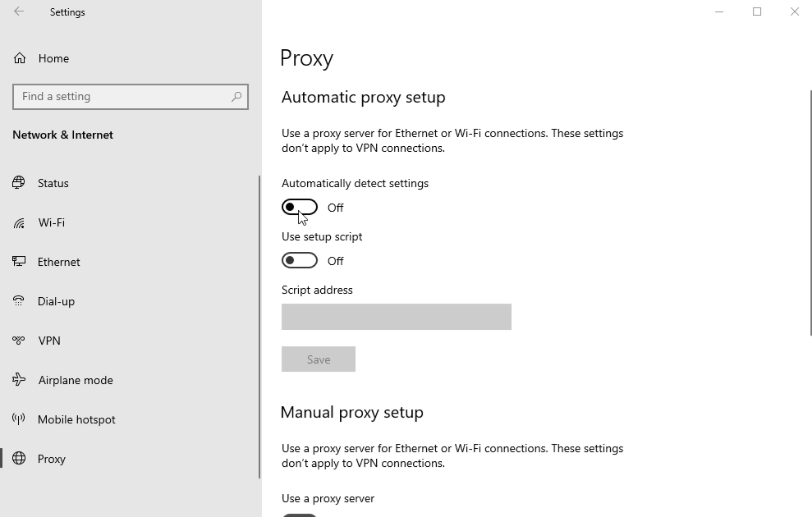Click the Mobile hotspot icon
The width and height of the screenshot is (812, 517).
point(19,419)
